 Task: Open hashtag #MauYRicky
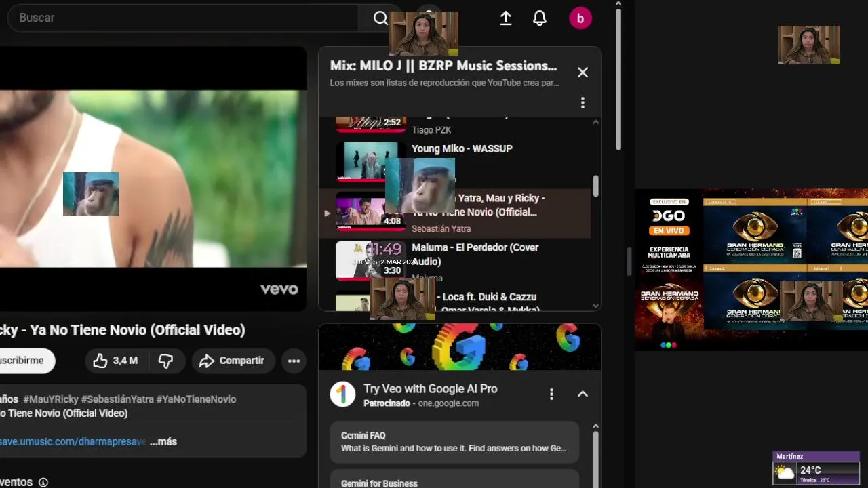click(x=51, y=399)
